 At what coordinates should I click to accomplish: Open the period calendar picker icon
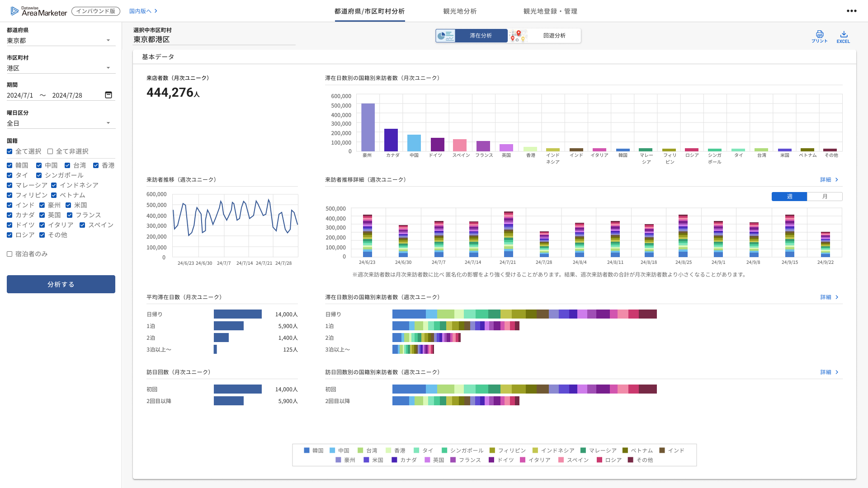pos(108,95)
